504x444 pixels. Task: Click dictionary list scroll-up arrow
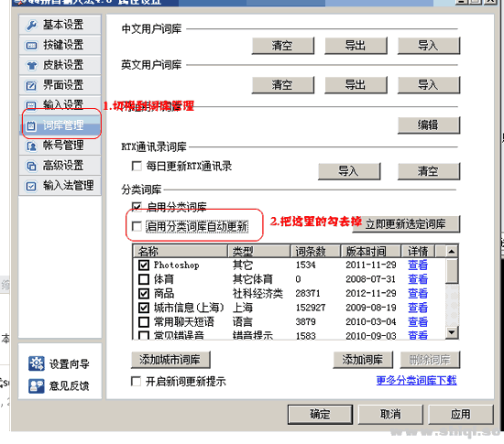[x=451, y=252]
